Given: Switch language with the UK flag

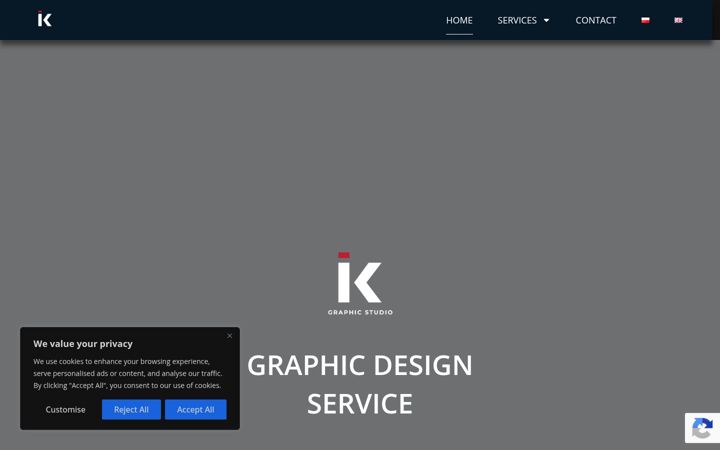Looking at the screenshot, I should click(x=678, y=20).
